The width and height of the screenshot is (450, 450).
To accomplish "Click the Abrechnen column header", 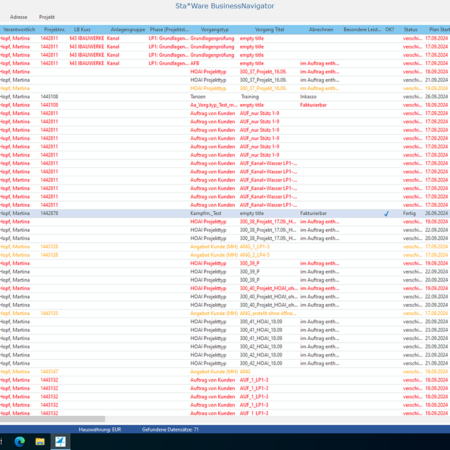I will coord(321,30).
